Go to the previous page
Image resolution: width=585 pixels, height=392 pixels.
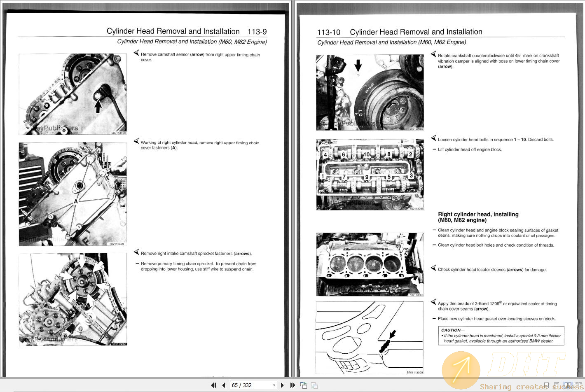click(224, 385)
